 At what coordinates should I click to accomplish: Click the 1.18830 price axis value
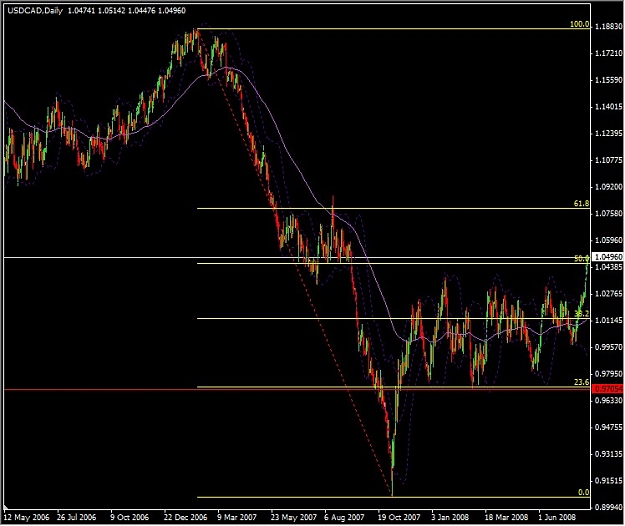tap(608, 27)
